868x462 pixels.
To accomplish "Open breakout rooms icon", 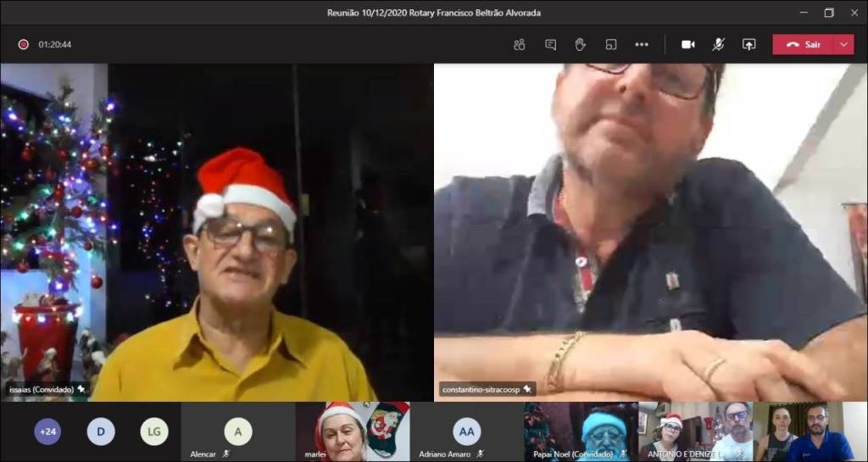I will coord(611,45).
